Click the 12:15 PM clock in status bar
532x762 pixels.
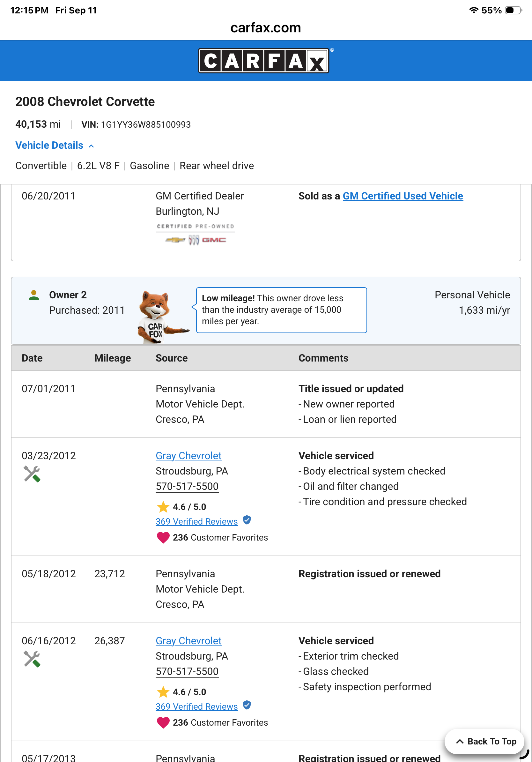(30, 10)
